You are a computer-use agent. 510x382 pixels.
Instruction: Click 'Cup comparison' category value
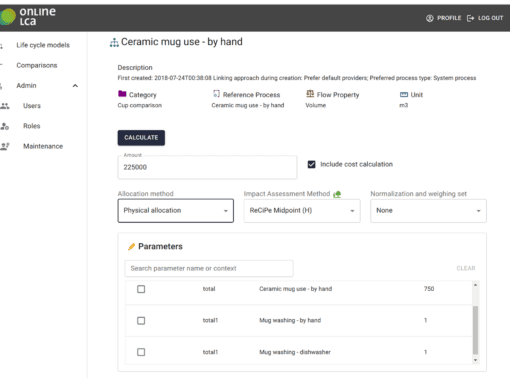pyautogui.click(x=139, y=105)
